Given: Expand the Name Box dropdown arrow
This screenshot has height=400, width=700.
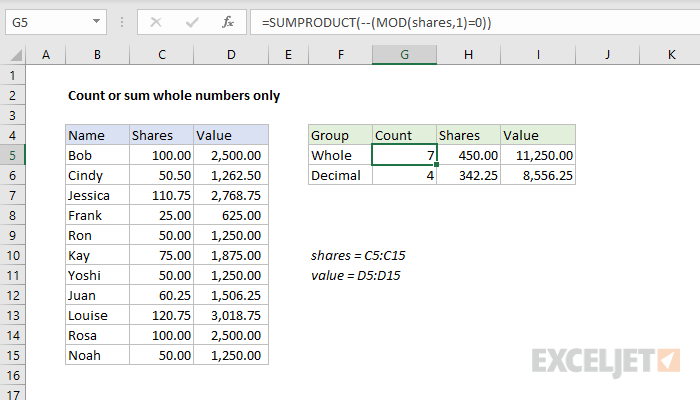Looking at the screenshot, I should 96,21.
